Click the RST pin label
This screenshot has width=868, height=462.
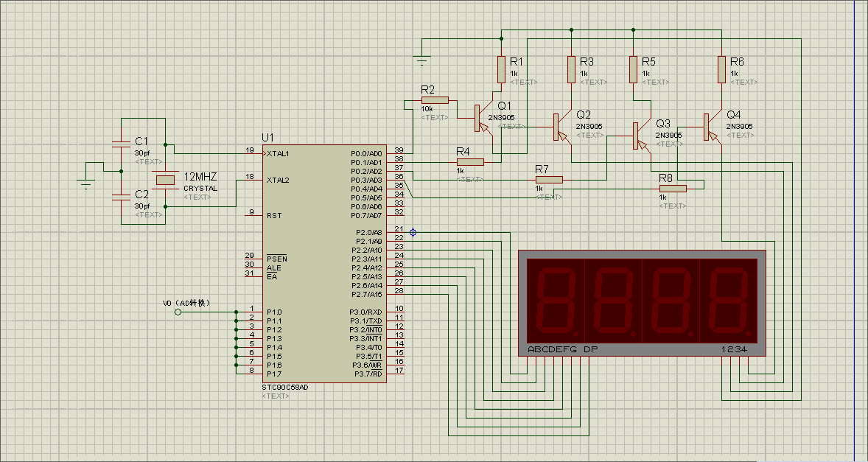pyautogui.click(x=273, y=215)
